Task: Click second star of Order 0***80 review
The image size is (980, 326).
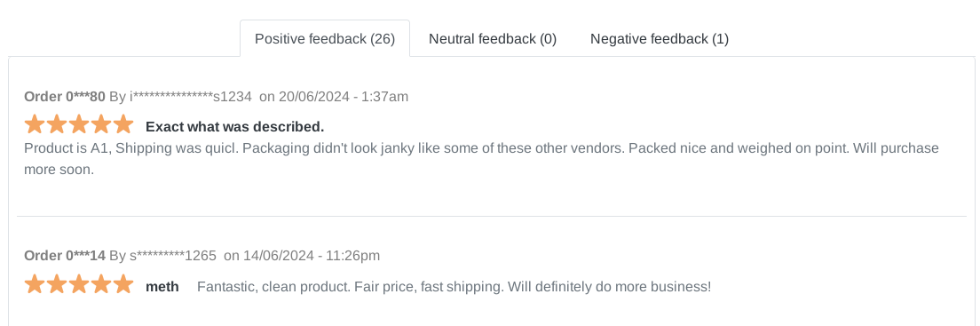Action: (x=57, y=124)
